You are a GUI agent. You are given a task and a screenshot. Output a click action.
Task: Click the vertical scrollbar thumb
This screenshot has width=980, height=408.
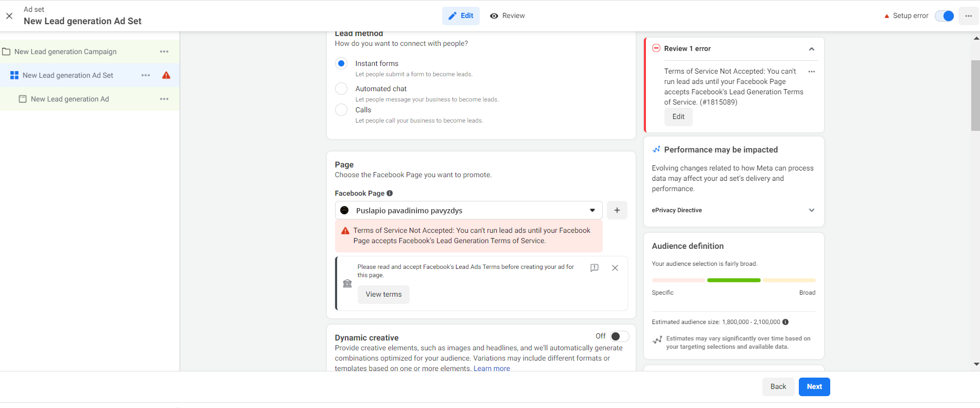975,95
